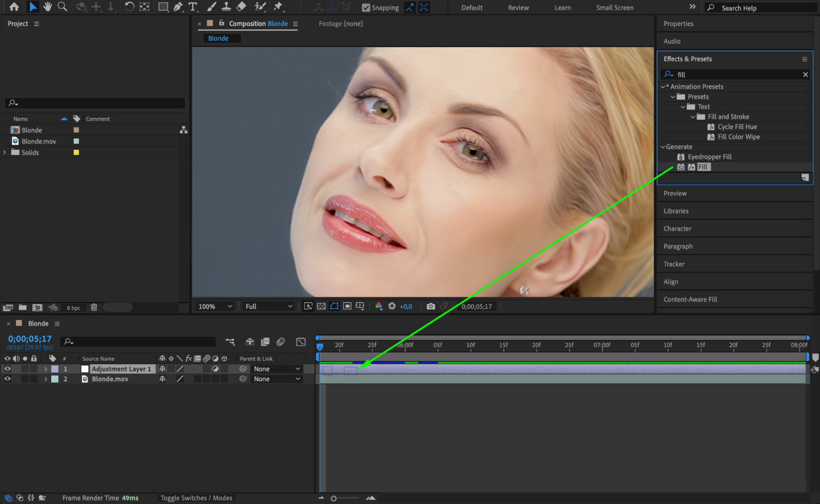
Task: Click the Blonde composition color label swatch
Action: coord(76,130)
